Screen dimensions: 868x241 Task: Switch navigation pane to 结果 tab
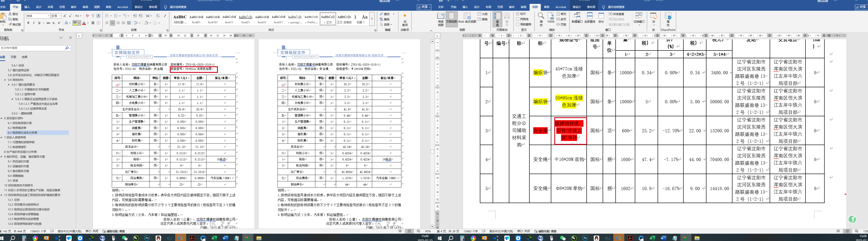click(25, 57)
